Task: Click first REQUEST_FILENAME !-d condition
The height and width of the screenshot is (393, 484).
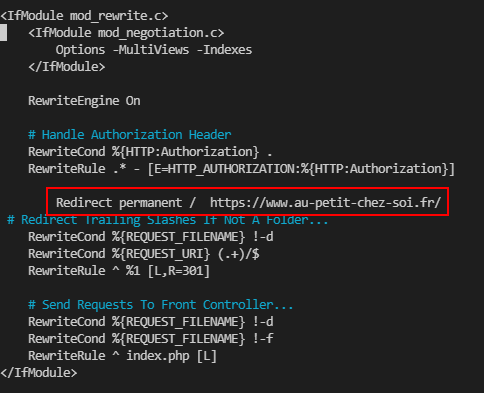Action: (151, 237)
